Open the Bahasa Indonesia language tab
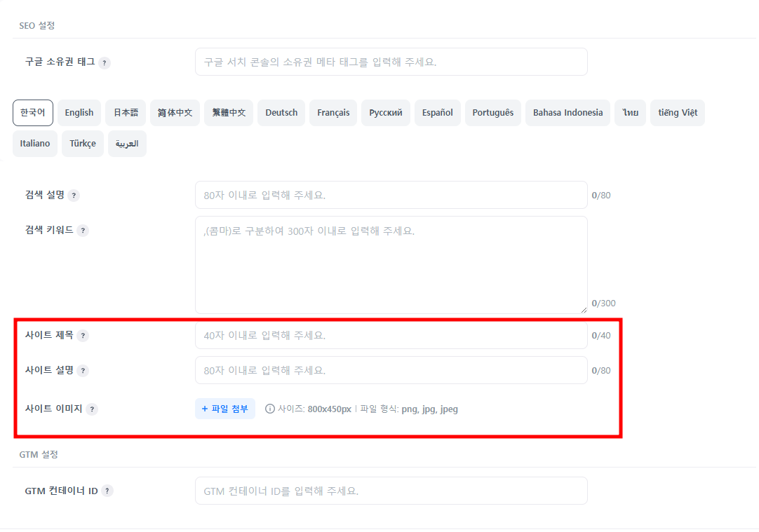This screenshot has width=759, height=532. (567, 113)
